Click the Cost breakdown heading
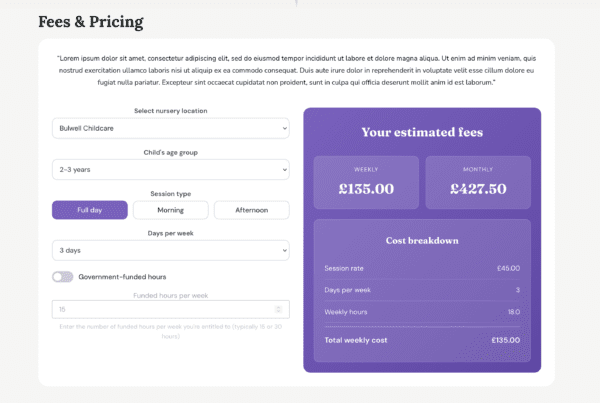This screenshot has width=600, height=403. 422,240
